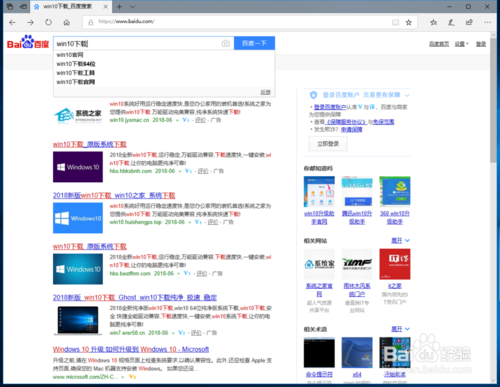Open the favorites hub icon
The width and height of the screenshot is (500, 387).
pyautogui.click(x=433, y=22)
